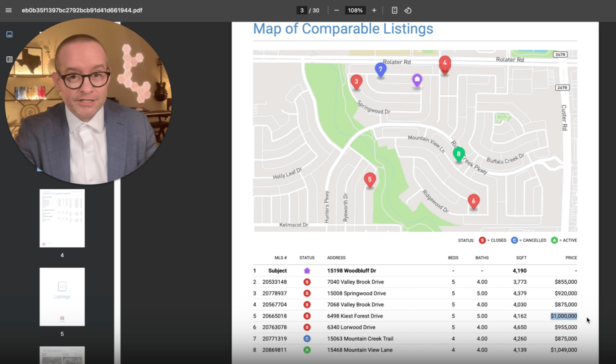Click red map pin number 3

click(356, 82)
